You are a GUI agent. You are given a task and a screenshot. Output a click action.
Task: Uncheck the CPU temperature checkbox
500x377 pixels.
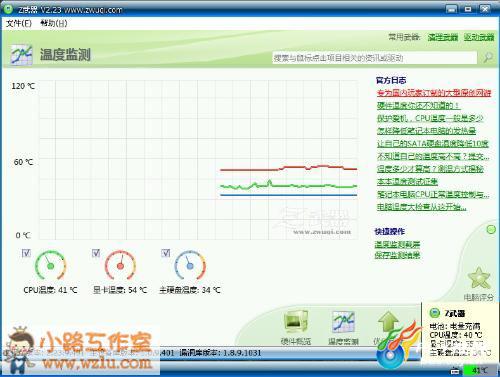click(x=26, y=253)
